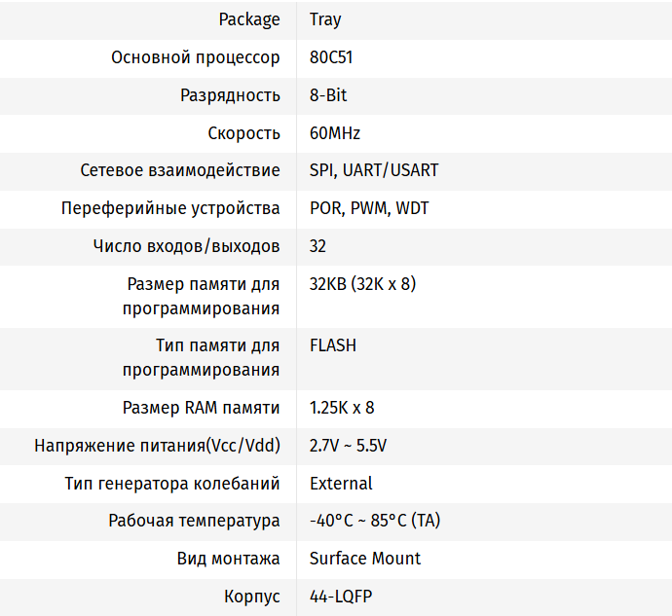Click the 'Surface Mount' value

(365, 559)
